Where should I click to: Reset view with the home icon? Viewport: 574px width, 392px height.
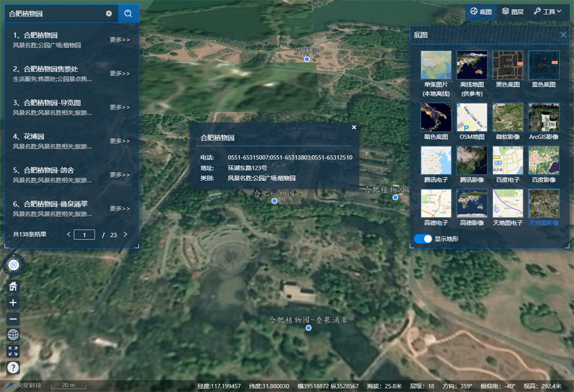(x=13, y=286)
